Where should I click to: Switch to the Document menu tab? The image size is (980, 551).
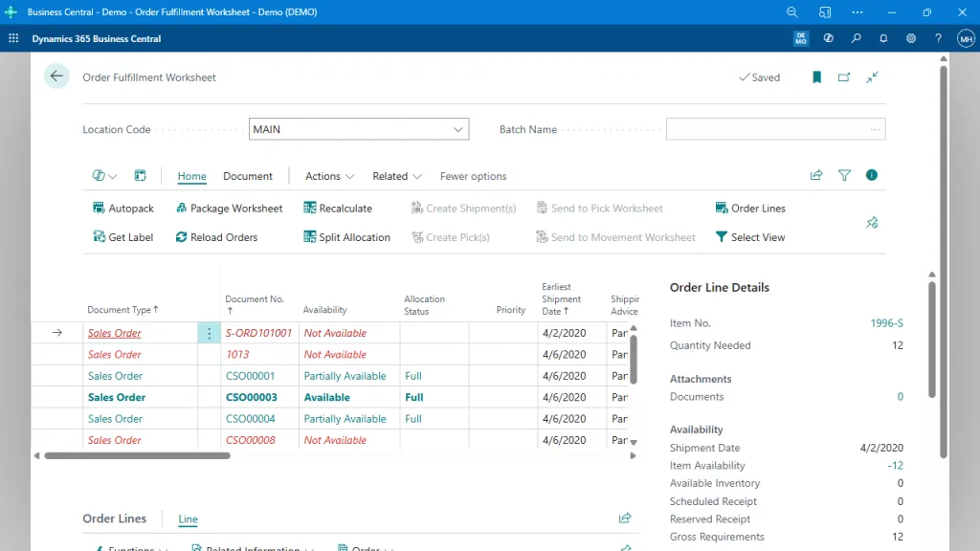pyautogui.click(x=247, y=176)
